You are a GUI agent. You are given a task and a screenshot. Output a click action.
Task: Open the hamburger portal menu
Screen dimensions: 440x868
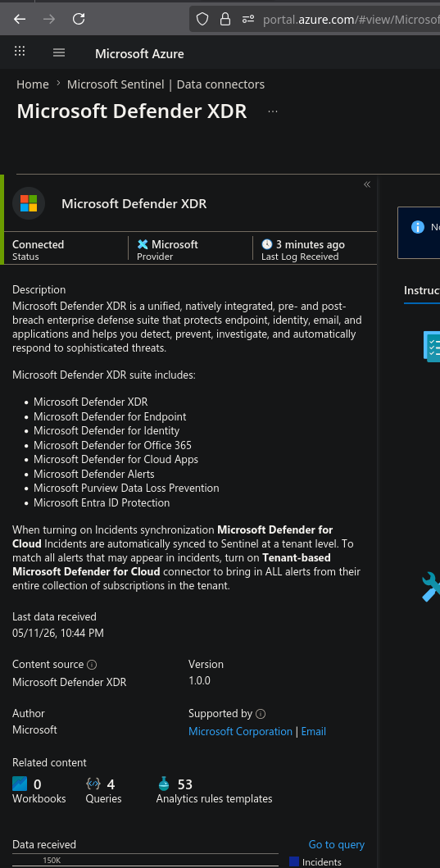click(x=59, y=52)
